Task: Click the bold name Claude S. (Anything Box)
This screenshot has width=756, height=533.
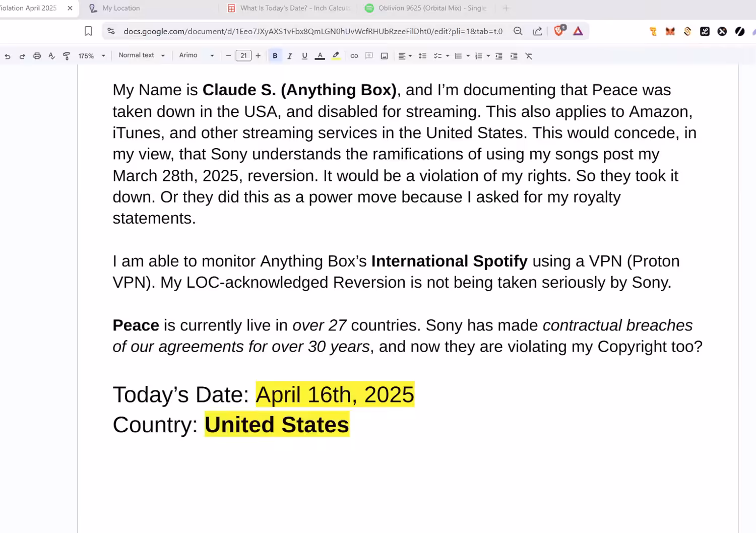Action: pyautogui.click(x=299, y=90)
